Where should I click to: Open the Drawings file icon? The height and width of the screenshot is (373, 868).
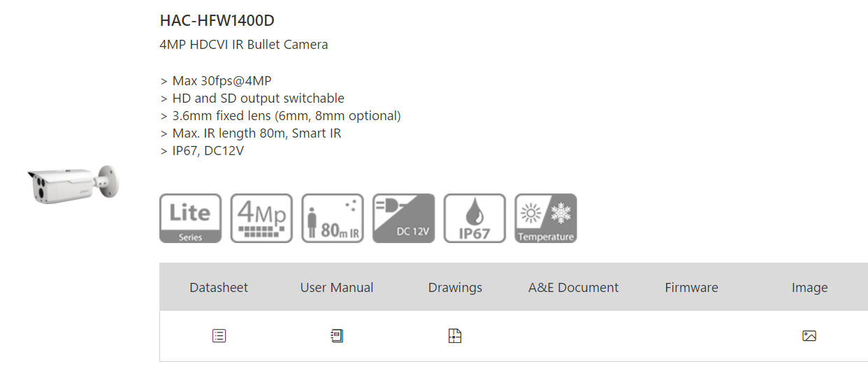pyautogui.click(x=455, y=336)
